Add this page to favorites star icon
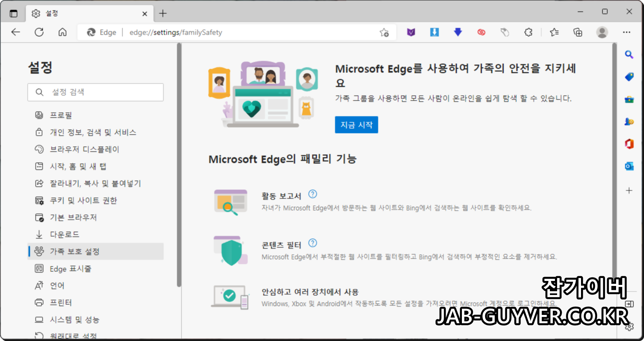Screen dimensions: 644x341 (384, 33)
